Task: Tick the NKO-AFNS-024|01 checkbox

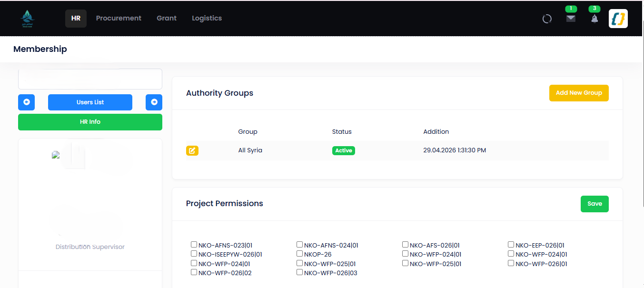Action: [299, 245]
